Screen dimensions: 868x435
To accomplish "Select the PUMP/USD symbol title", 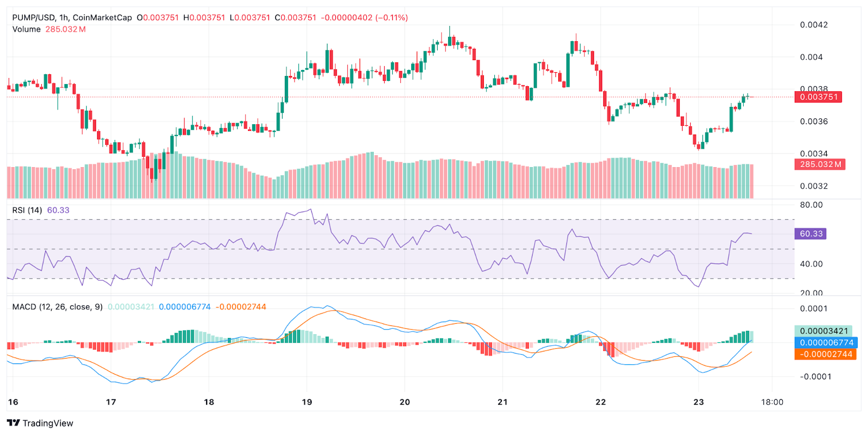I will [72, 17].
